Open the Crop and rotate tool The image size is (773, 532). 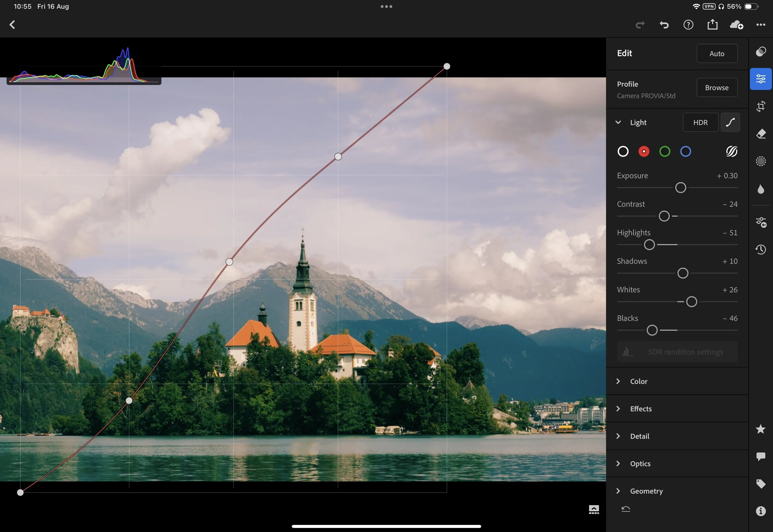point(761,106)
